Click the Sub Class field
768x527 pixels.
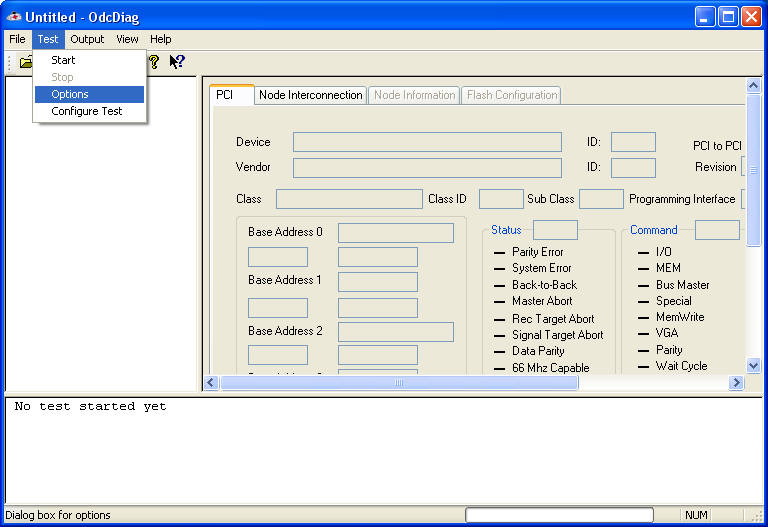tap(601, 199)
